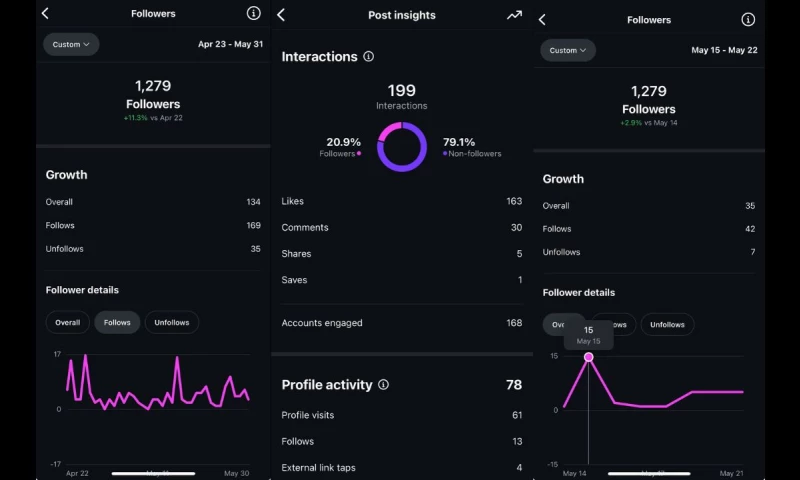
Task: Tap back arrow on Apr 23 - May 31 Followers screen
Action: (x=45, y=14)
